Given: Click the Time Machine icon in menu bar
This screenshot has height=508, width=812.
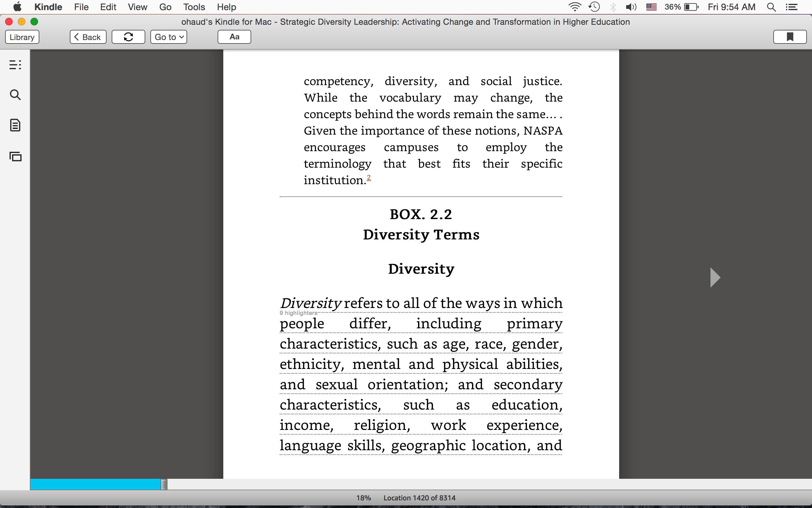Looking at the screenshot, I should 594,7.
